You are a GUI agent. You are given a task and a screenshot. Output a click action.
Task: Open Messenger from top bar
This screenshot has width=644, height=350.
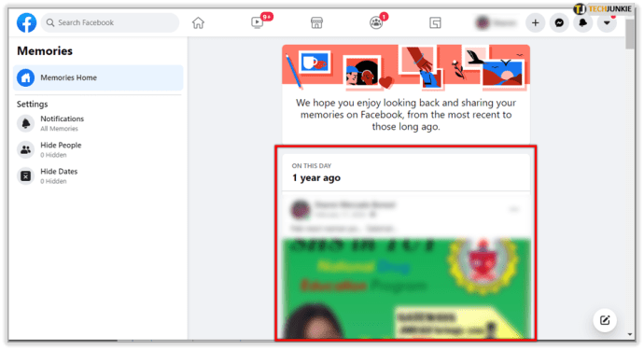pos(559,22)
